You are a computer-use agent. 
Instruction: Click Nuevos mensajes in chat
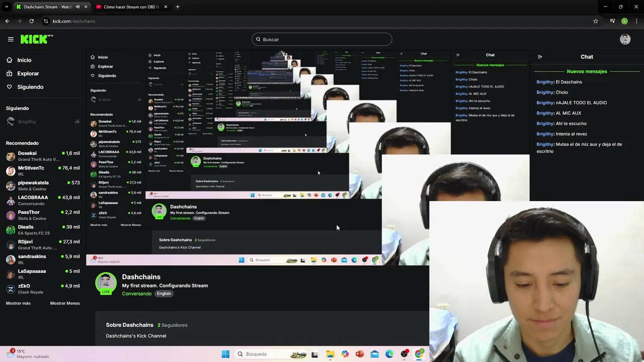click(587, 71)
